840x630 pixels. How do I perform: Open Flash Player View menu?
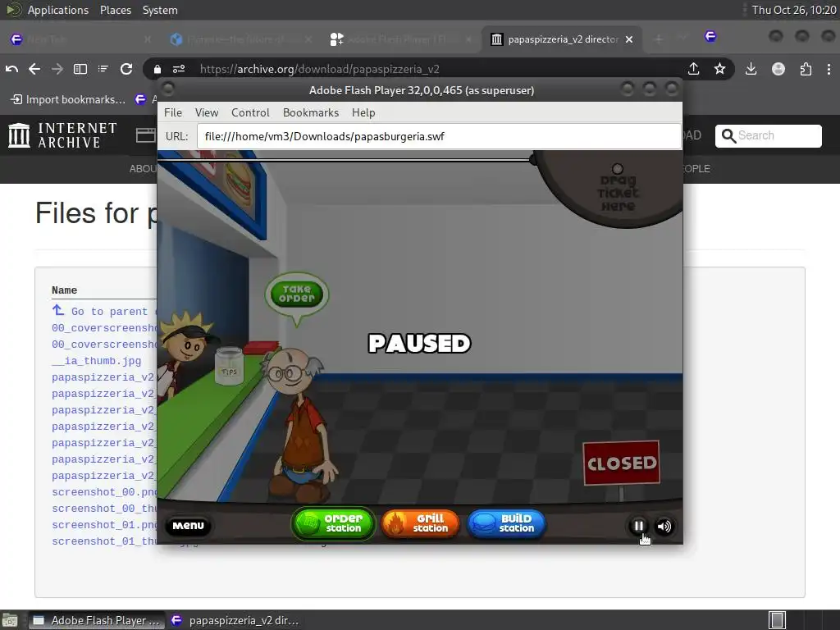point(207,112)
